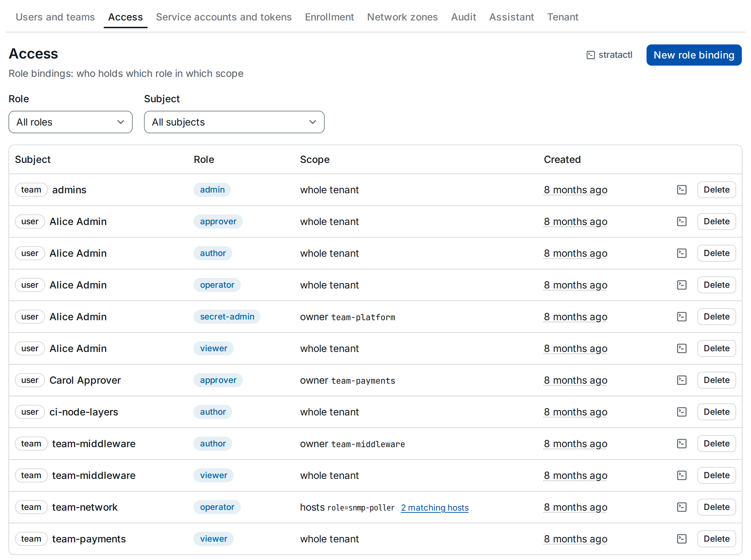Open the Network zones tab
Viewport: 751px width, 560px height.
[402, 17]
